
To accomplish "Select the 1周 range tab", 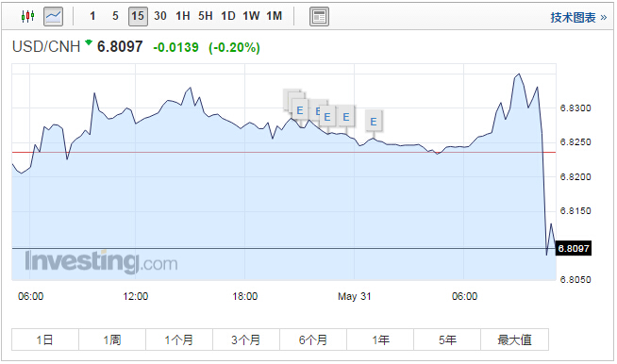I will pos(112,339).
